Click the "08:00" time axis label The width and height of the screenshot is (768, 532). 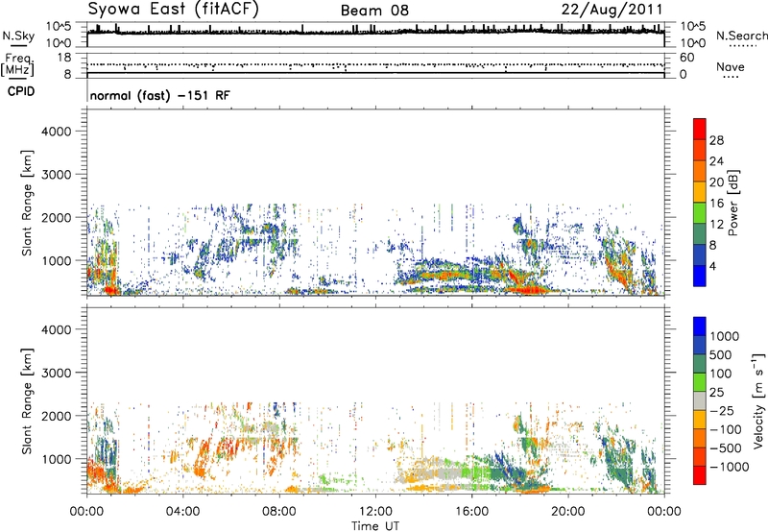pyautogui.click(x=279, y=512)
